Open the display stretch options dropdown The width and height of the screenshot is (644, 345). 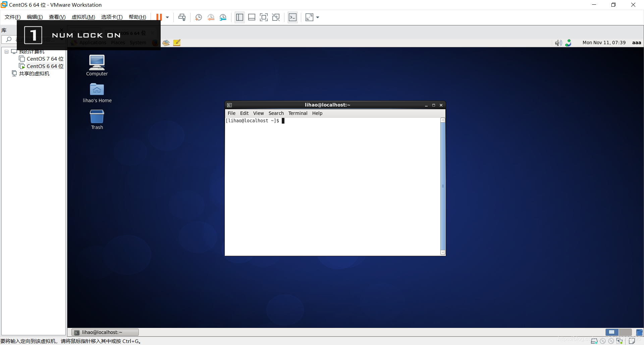[x=318, y=17]
